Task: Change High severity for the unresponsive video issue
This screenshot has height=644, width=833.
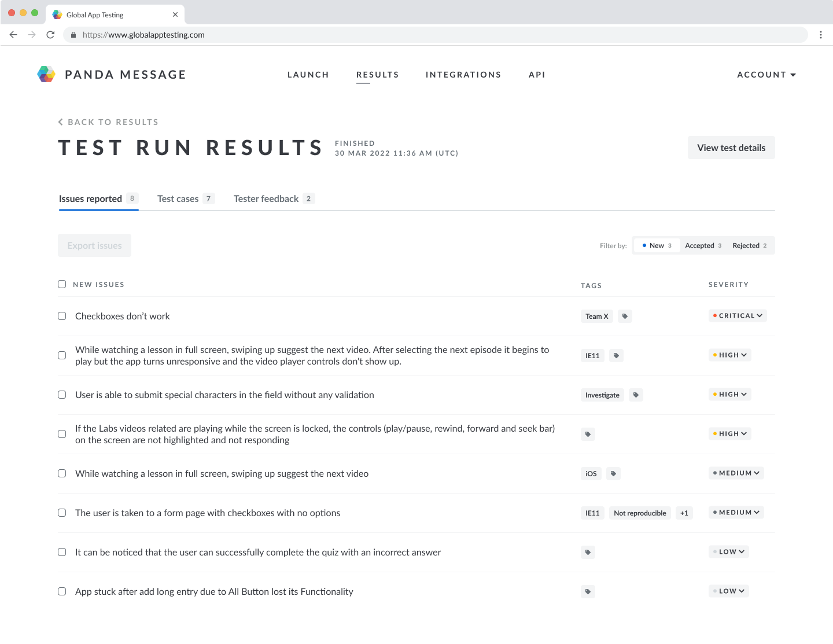Action: tap(730, 355)
